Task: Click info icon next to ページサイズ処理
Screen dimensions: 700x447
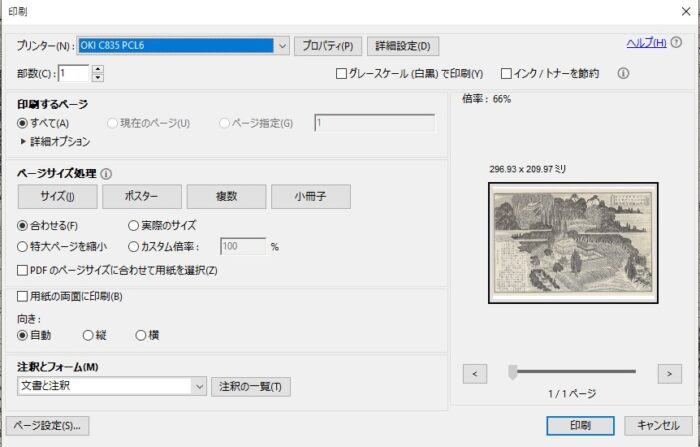Action: pos(106,174)
